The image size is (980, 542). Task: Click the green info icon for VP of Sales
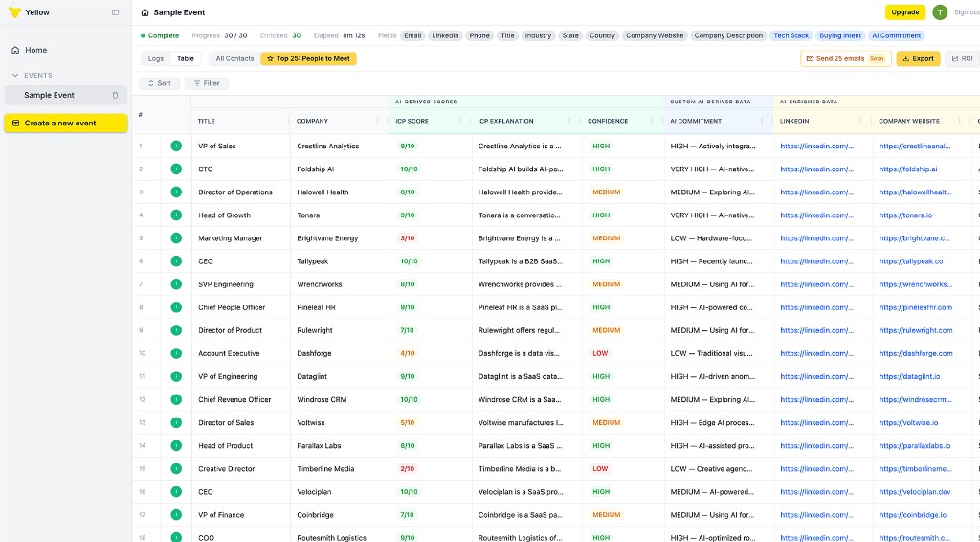(176, 147)
